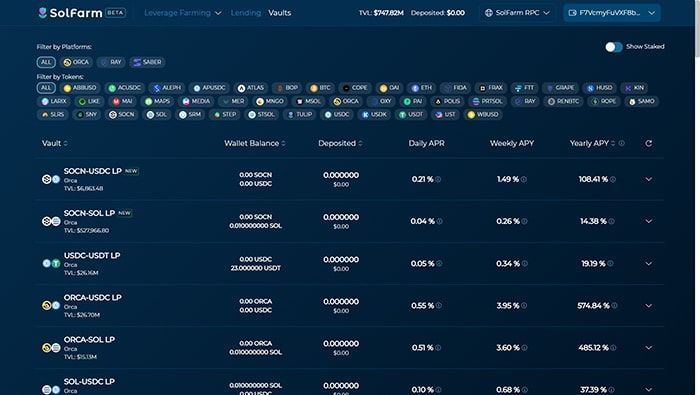Image resolution: width=700 pixels, height=395 pixels.
Task: Filter by the COPE token chip
Action: (x=355, y=88)
